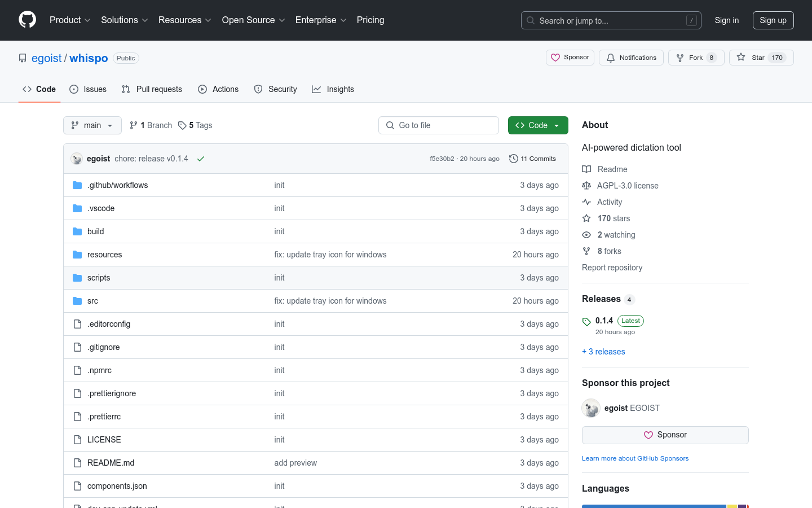Click the .editorconfig file icon
The width and height of the screenshot is (812, 508).
(x=77, y=324)
